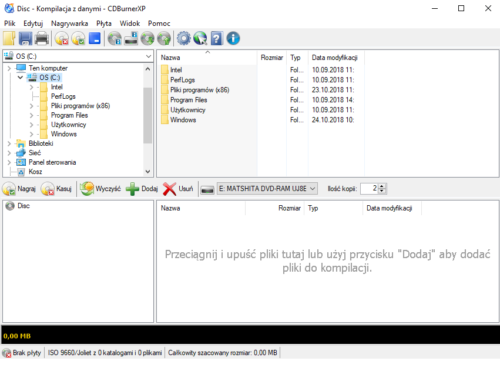Open the OS (C:) location dropdown
This screenshot has height=381, width=500.
pyautogui.click(x=148, y=56)
